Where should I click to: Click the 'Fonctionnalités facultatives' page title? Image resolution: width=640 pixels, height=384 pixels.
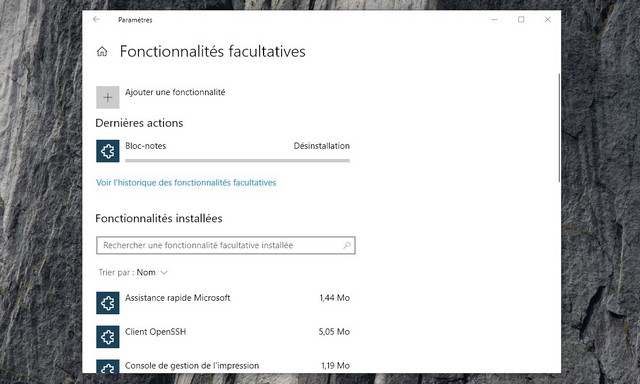[x=213, y=51]
